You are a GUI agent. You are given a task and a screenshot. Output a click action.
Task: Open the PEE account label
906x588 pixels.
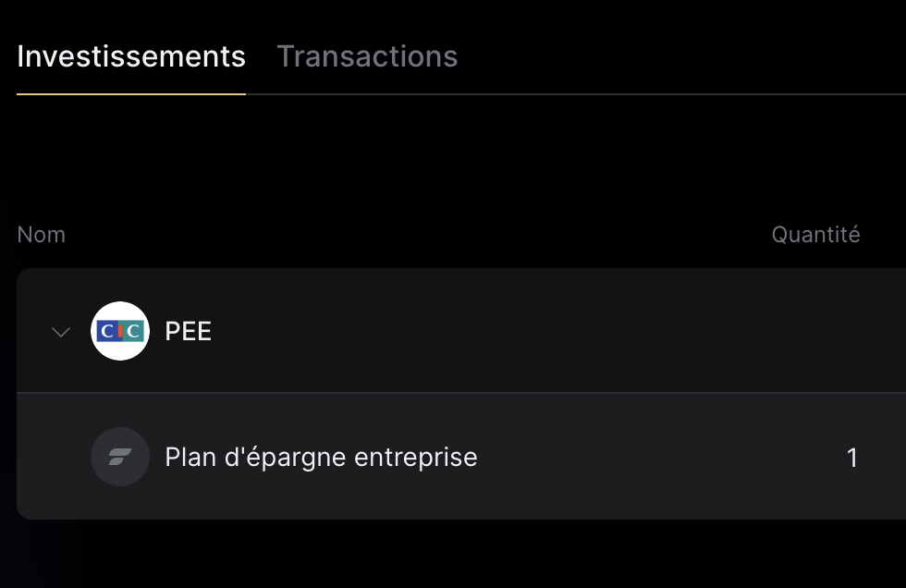point(188,331)
